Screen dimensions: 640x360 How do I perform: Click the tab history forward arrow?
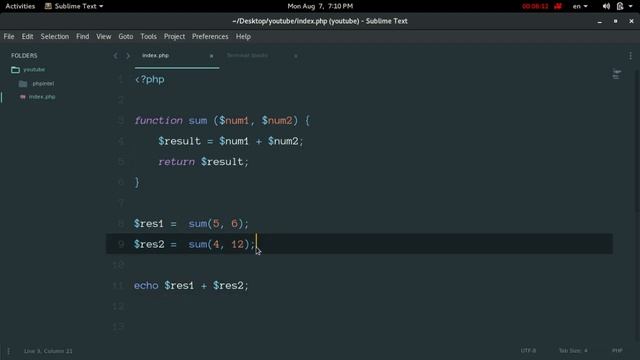tap(128, 56)
